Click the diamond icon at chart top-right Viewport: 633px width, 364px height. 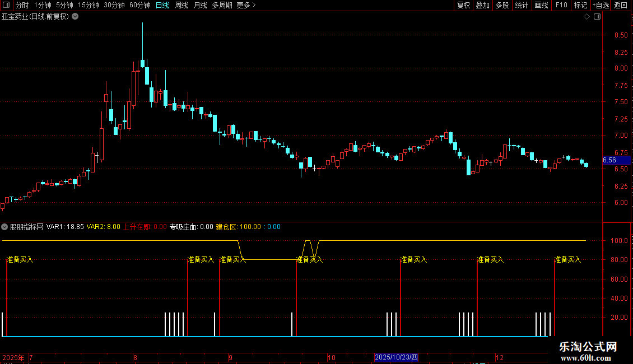[x=587, y=17]
